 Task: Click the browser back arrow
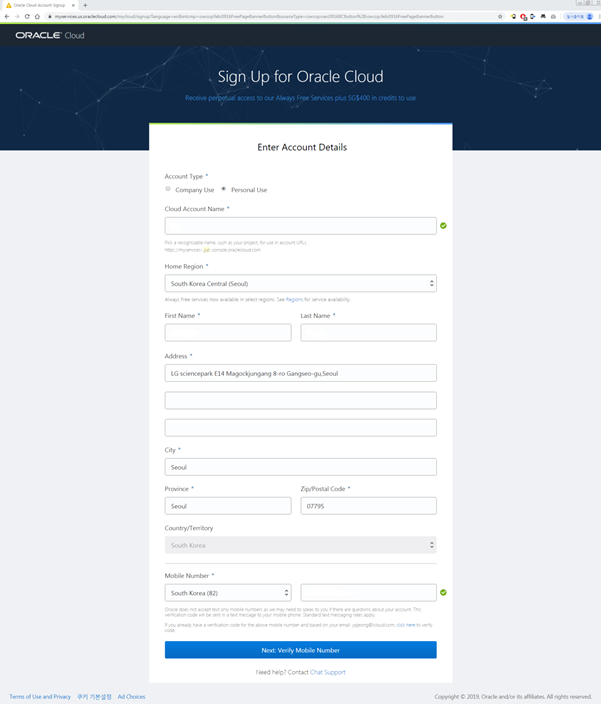[7, 17]
